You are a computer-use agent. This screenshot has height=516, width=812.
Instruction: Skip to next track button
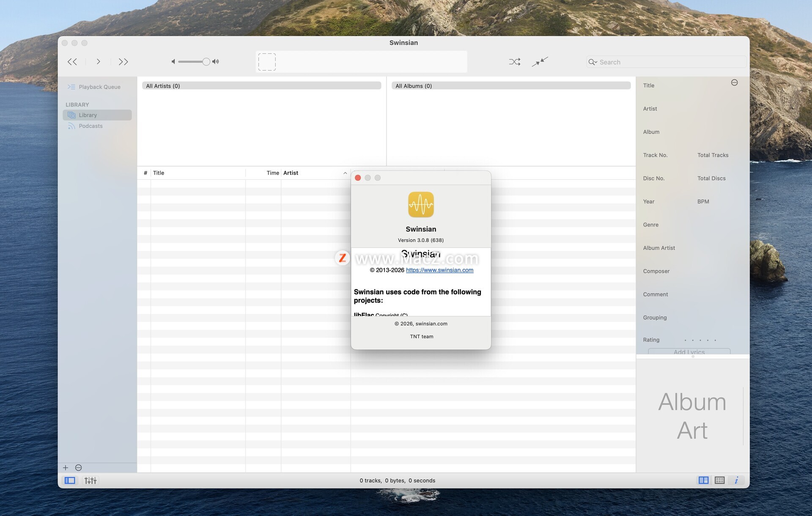point(123,62)
